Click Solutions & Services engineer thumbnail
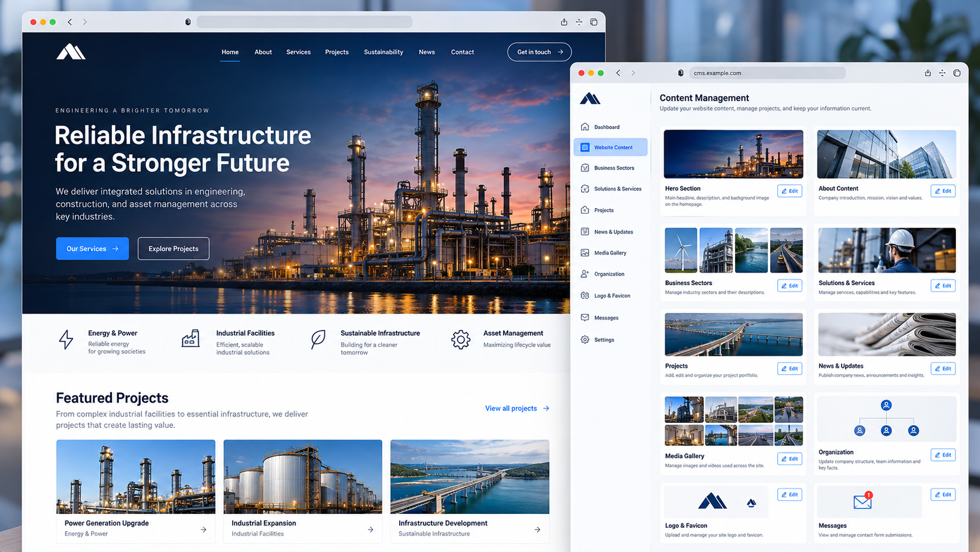Image resolution: width=980 pixels, height=552 pixels. coord(887,250)
